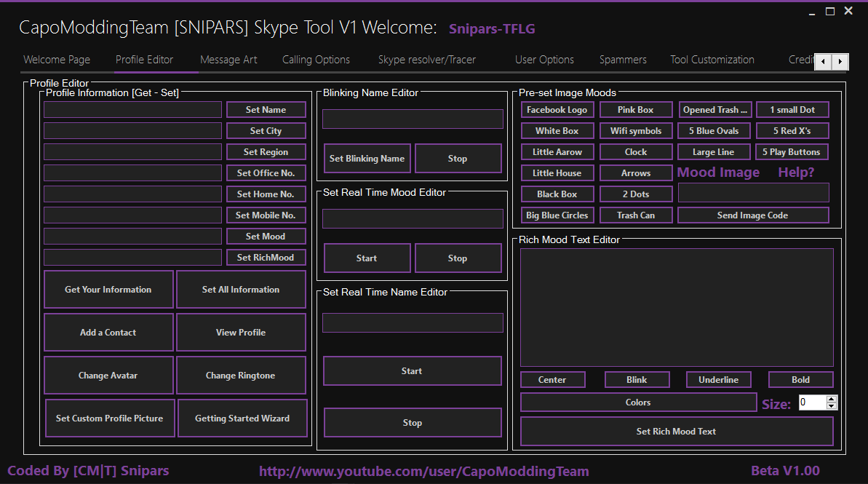Click the Bold formatting button
868x484 pixels.
click(801, 379)
